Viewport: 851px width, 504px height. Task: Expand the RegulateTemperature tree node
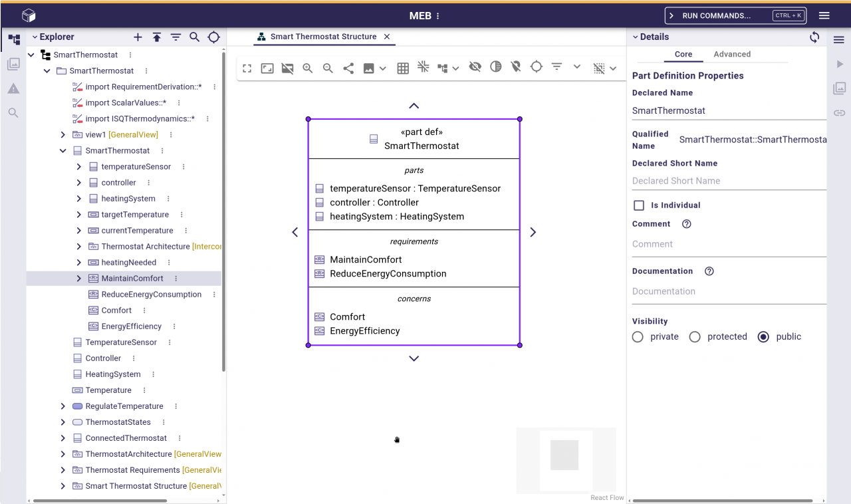62,406
